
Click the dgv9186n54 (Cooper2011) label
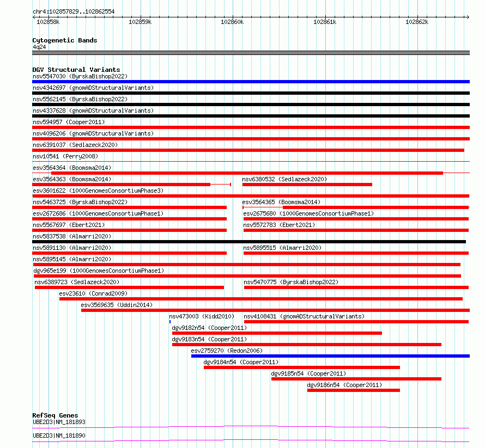pyautogui.click(x=344, y=385)
